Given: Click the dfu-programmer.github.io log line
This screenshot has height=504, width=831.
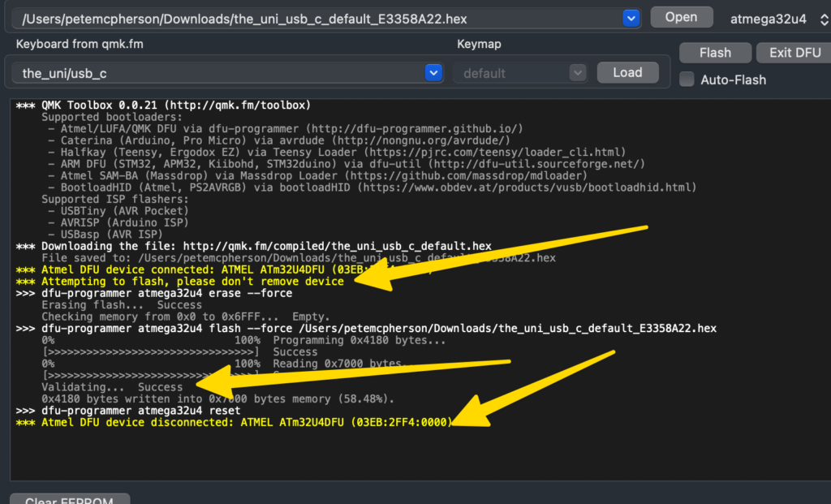Looking at the screenshot, I should pyautogui.click(x=285, y=128).
